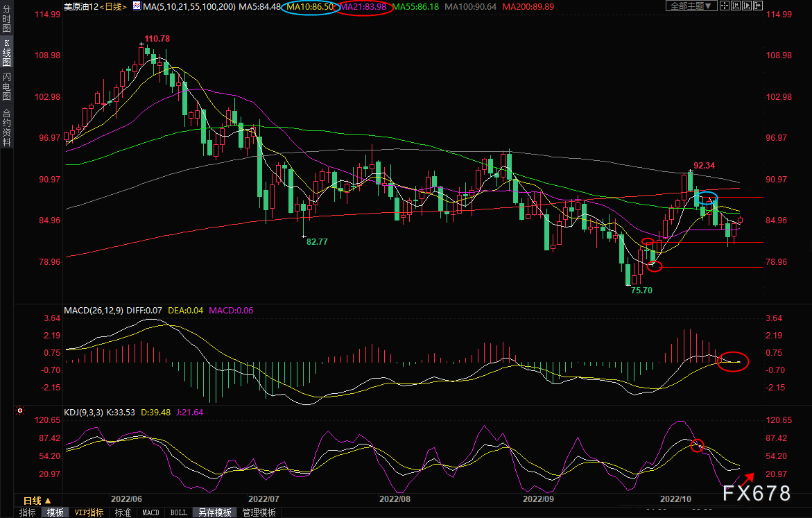Viewport: 812px width, 518px height.
Task: Click the red sun icon beside KDJ
Action: pos(20,411)
